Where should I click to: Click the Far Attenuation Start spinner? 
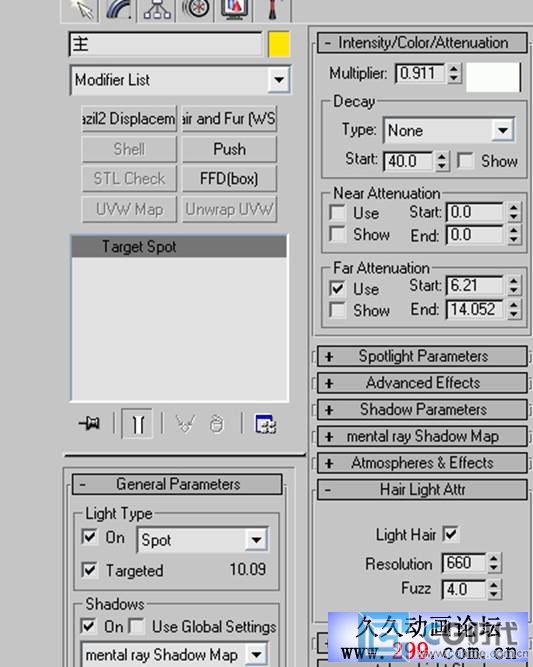tap(514, 286)
